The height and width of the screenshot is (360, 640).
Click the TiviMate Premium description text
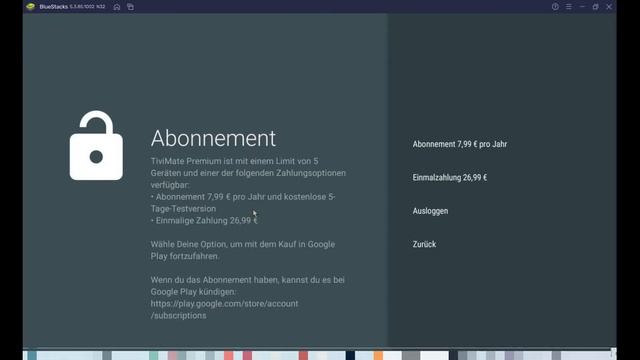point(248,173)
